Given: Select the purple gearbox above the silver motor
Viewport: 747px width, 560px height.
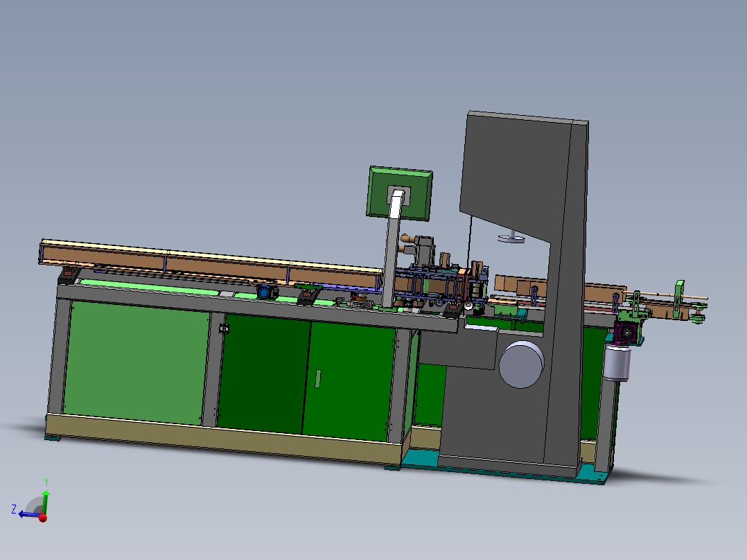Looking at the screenshot, I should tap(626, 332).
